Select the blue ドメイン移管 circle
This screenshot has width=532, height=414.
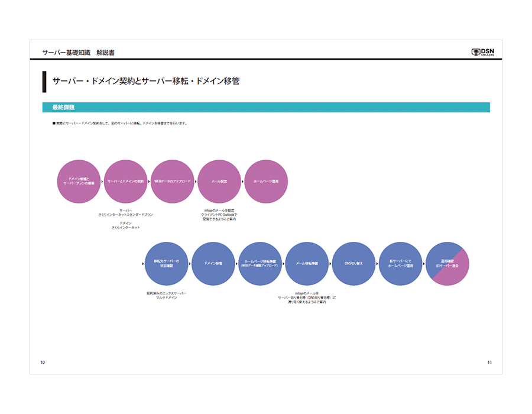pos(213,264)
